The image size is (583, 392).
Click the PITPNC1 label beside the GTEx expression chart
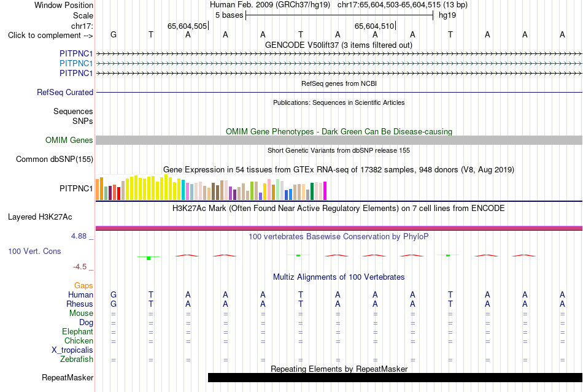(76, 188)
